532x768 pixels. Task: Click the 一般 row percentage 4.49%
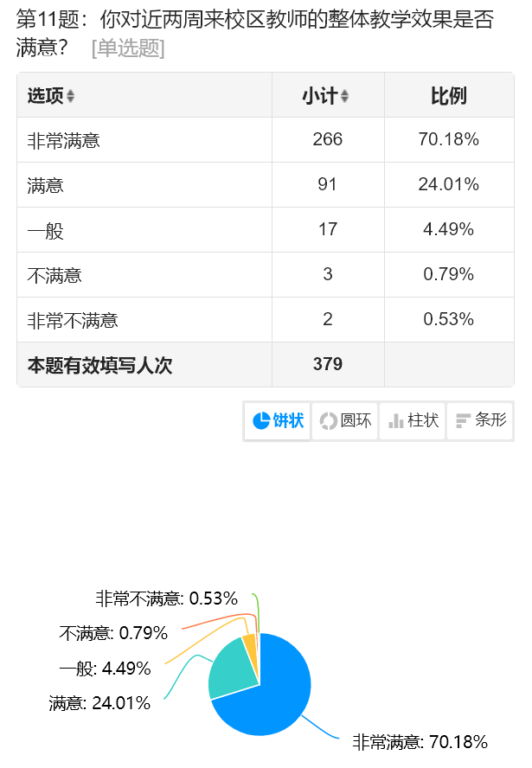[448, 229]
